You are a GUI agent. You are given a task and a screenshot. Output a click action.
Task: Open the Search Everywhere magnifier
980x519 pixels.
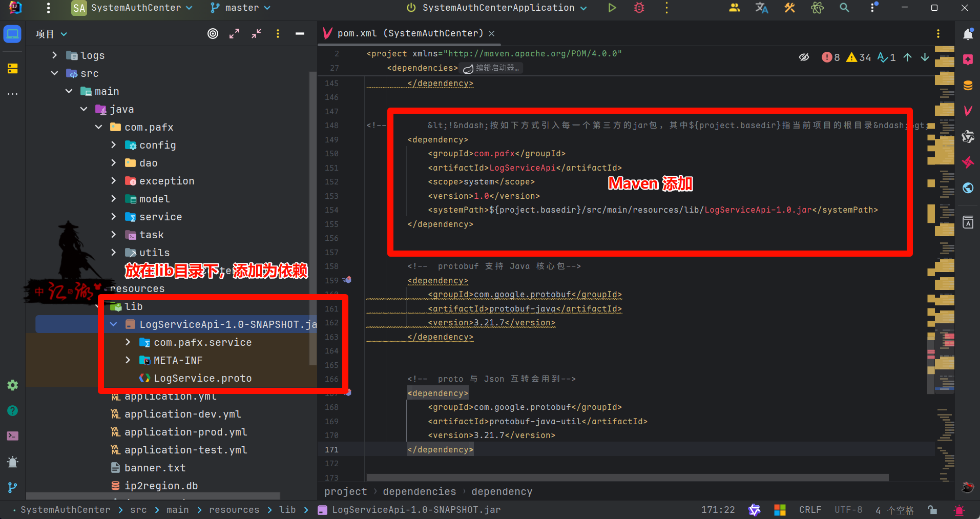pos(844,8)
